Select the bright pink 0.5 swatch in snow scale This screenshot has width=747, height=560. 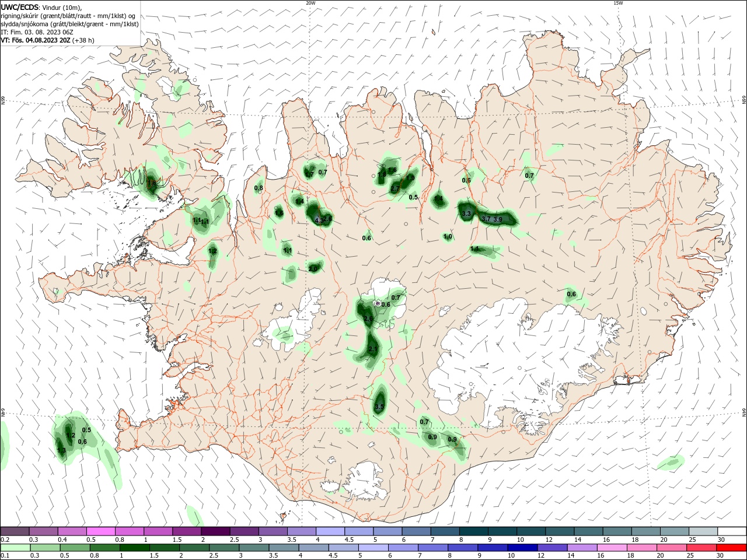point(100,531)
